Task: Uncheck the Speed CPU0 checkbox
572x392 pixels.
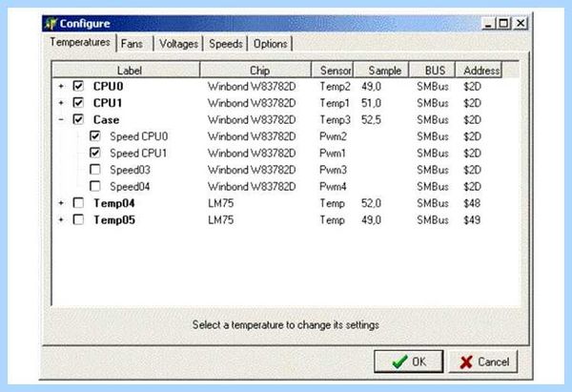Action: [94, 136]
